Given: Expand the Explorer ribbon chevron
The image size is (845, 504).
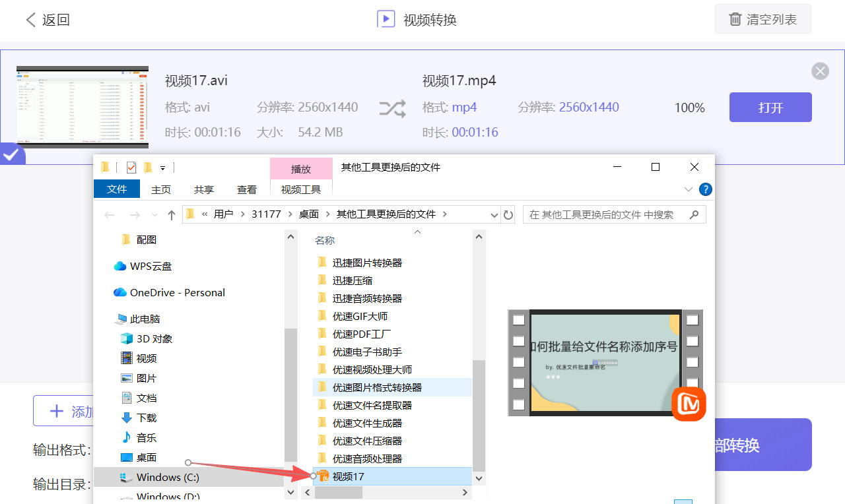Looking at the screenshot, I should coord(689,189).
